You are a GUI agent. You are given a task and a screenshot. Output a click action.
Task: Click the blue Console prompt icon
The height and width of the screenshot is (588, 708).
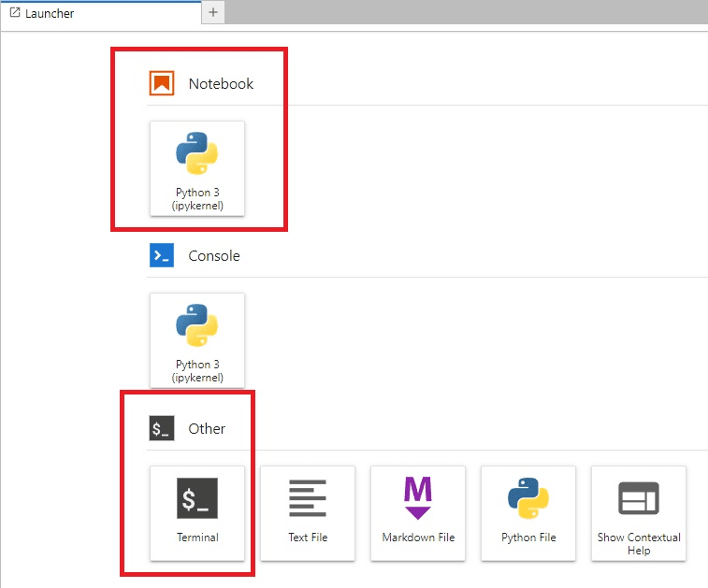click(x=162, y=255)
